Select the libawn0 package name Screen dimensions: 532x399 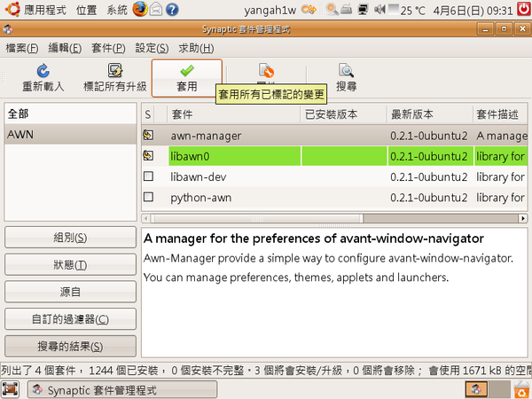190,156
